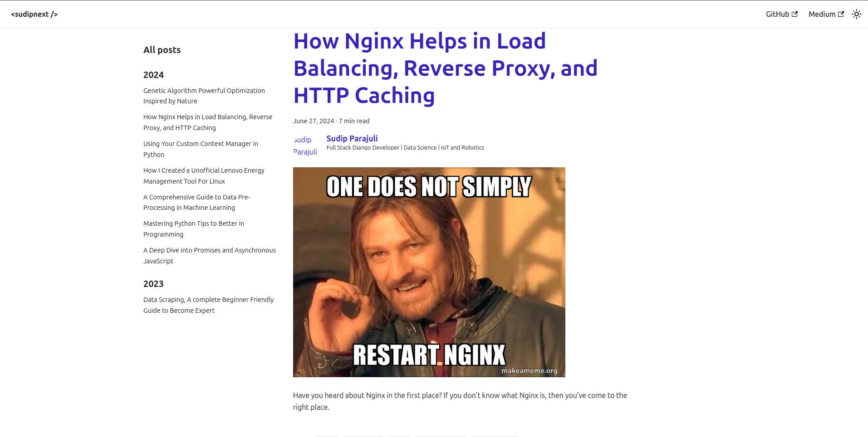Click the 2023 year heading
868x437 pixels.
tap(153, 284)
